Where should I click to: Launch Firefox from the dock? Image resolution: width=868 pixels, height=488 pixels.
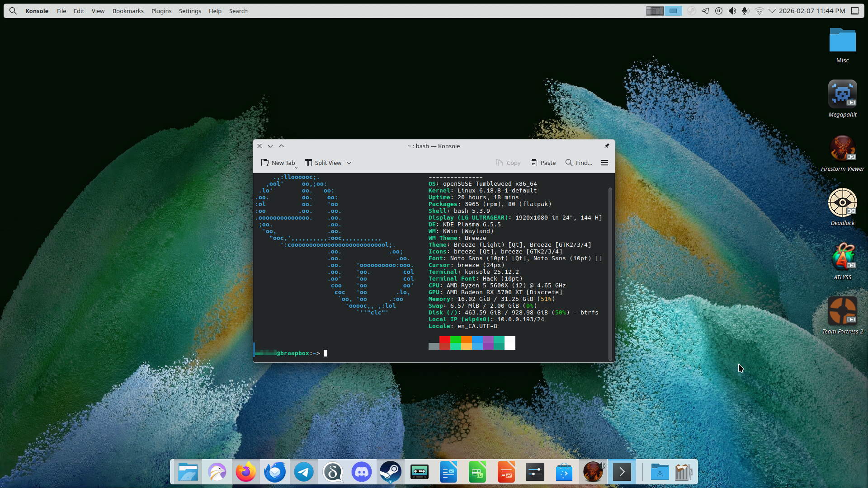tap(246, 472)
